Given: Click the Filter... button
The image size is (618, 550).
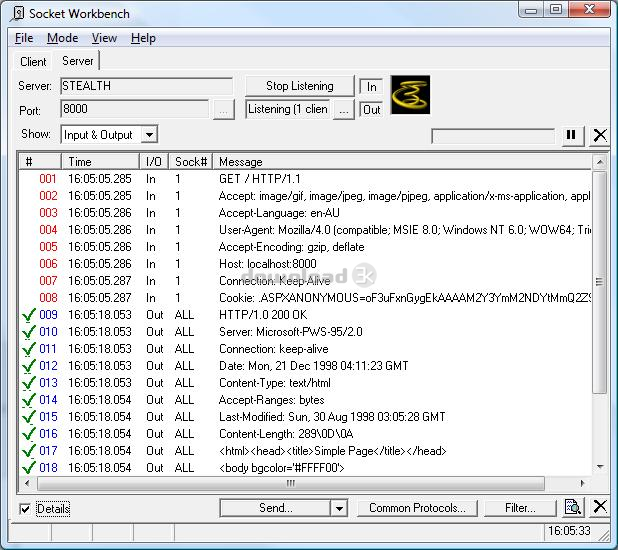Looking at the screenshot, I should (520, 508).
